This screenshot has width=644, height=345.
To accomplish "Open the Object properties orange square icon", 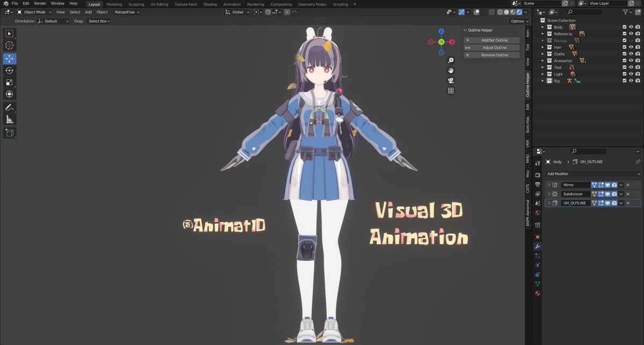I will (x=538, y=237).
